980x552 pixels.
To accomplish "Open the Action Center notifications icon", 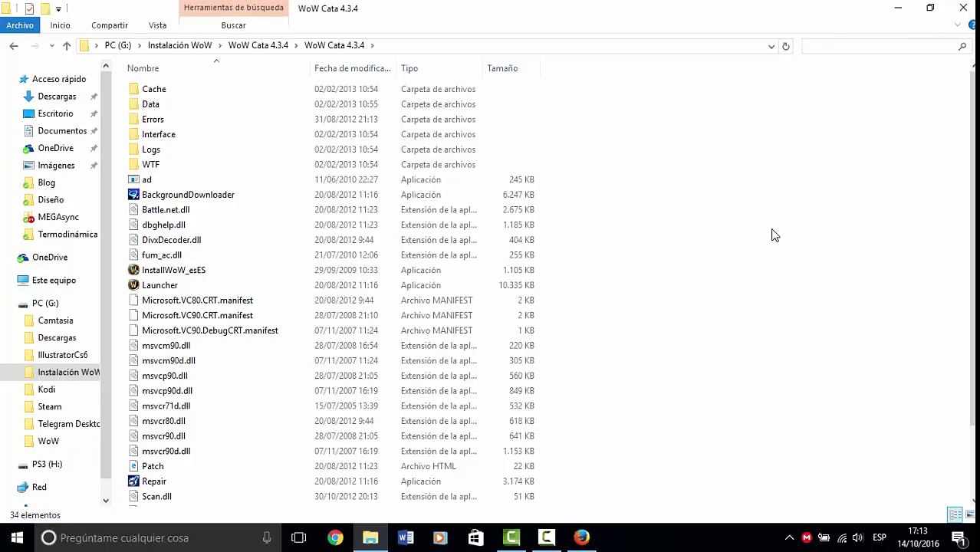I will click(x=958, y=537).
